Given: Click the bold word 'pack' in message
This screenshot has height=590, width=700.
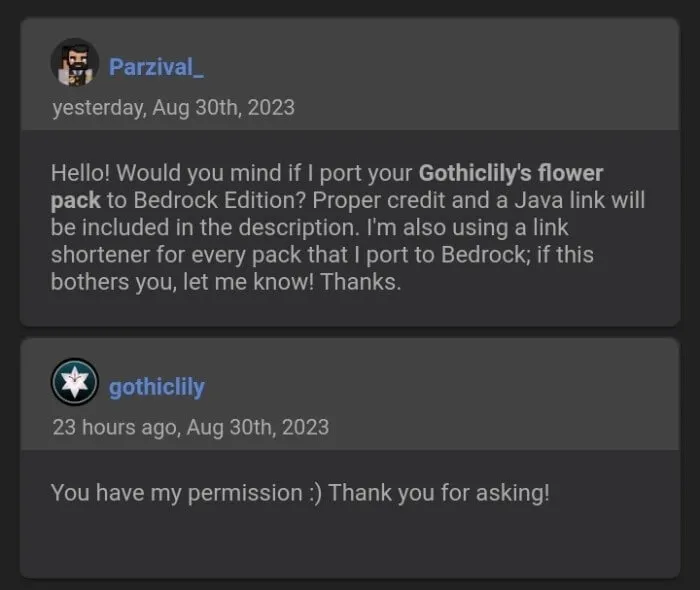Looking at the screenshot, I should (75, 201).
